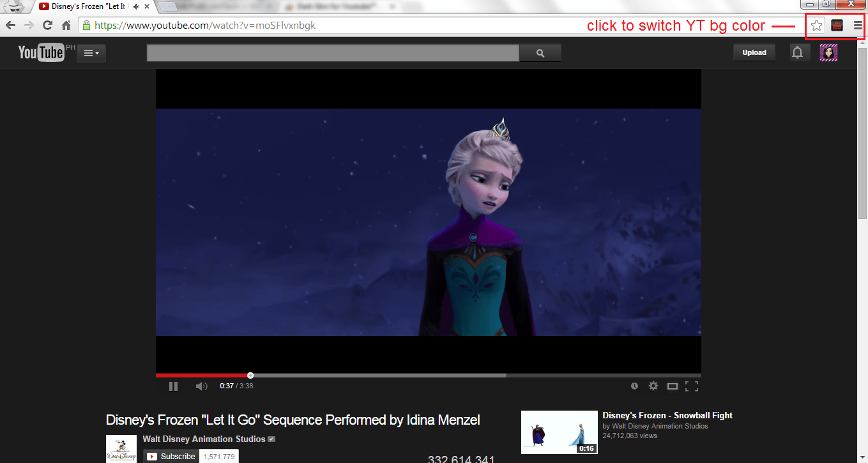Mute the video volume speaker icon
Viewport: 868px width, 463px height.
(201, 386)
